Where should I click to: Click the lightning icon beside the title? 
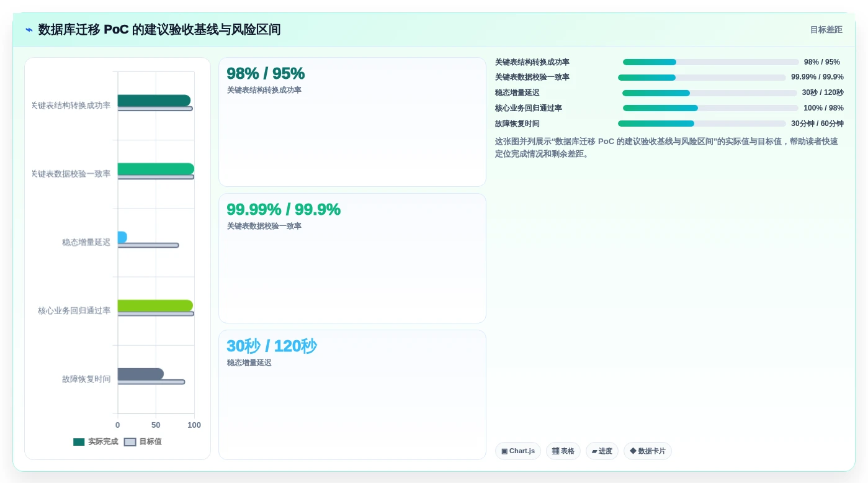click(29, 30)
